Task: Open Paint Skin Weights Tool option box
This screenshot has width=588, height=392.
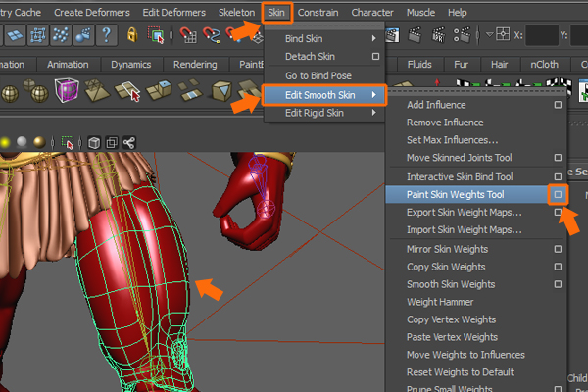Action: [x=557, y=195]
